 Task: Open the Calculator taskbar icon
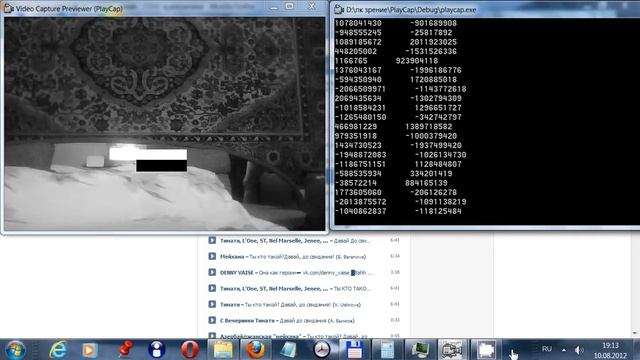pos(387,350)
